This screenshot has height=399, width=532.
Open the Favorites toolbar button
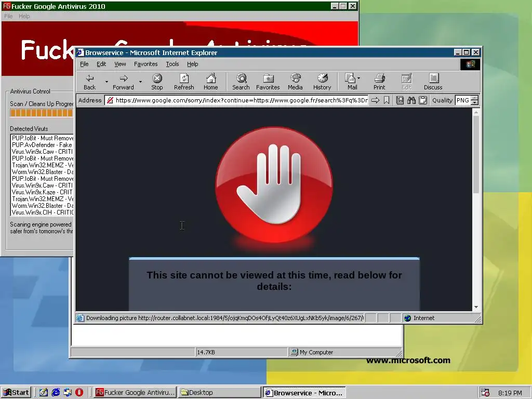(268, 82)
